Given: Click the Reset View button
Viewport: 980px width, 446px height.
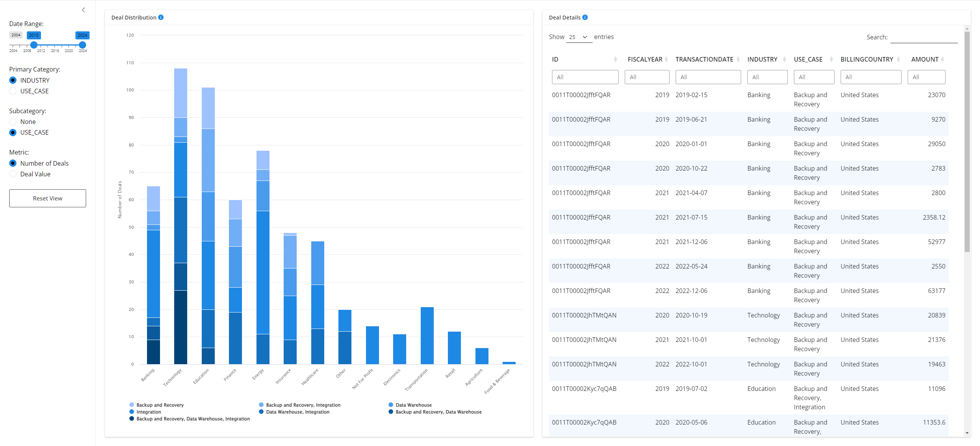Looking at the screenshot, I should coord(47,198).
